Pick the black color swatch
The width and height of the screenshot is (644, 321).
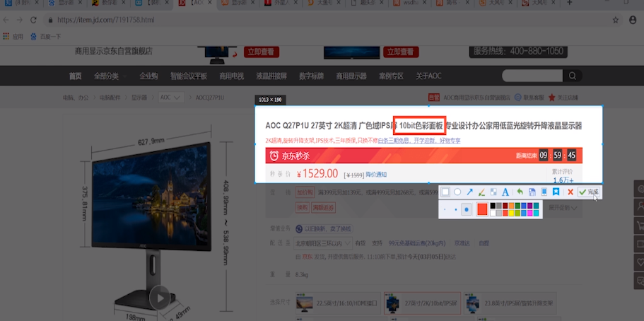coord(493,206)
